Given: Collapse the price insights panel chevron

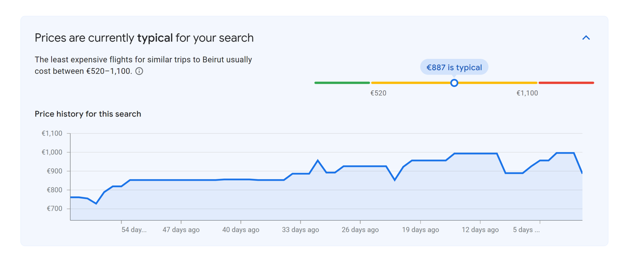Looking at the screenshot, I should (x=586, y=38).
